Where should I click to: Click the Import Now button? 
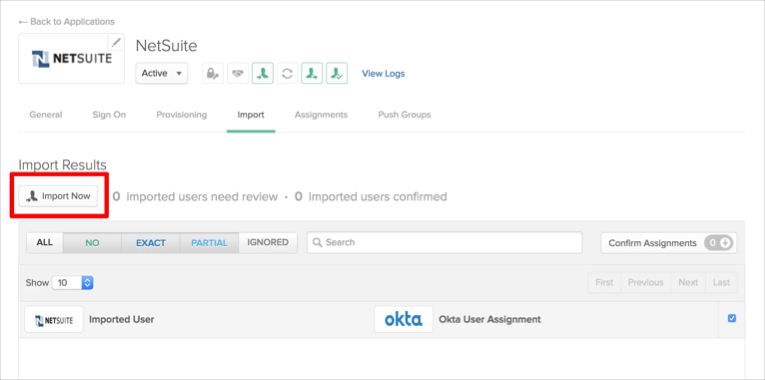pyautogui.click(x=58, y=196)
